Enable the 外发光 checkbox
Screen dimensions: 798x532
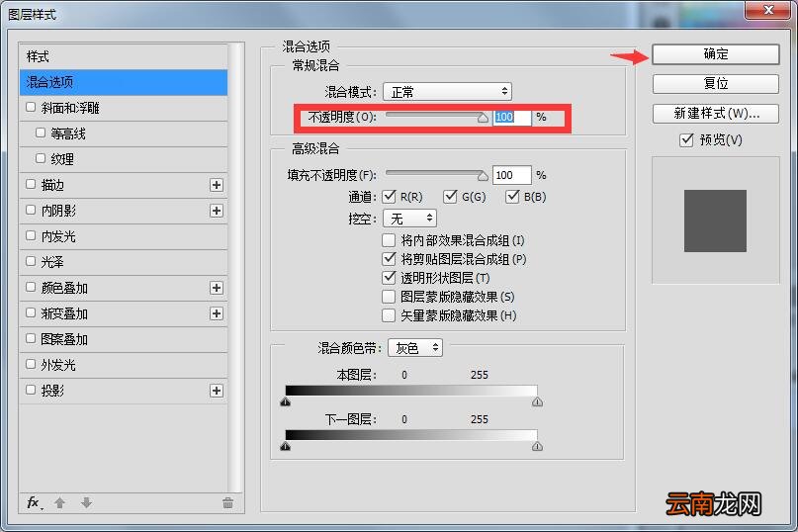[31, 364]
